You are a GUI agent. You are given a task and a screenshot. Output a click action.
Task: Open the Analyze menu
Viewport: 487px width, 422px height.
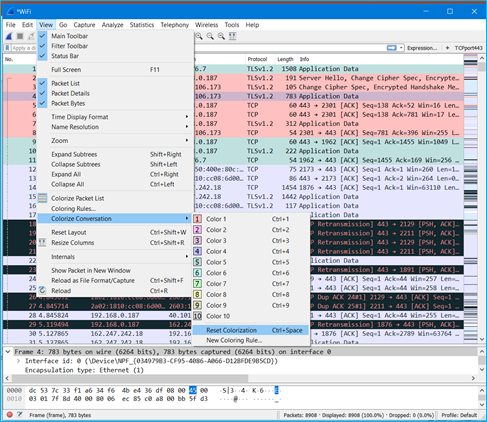pyautogui.click(x=112, y=25)
